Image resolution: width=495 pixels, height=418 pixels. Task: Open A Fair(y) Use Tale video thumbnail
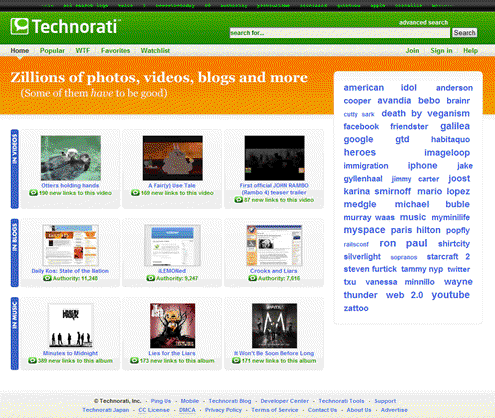pos(173,158)
